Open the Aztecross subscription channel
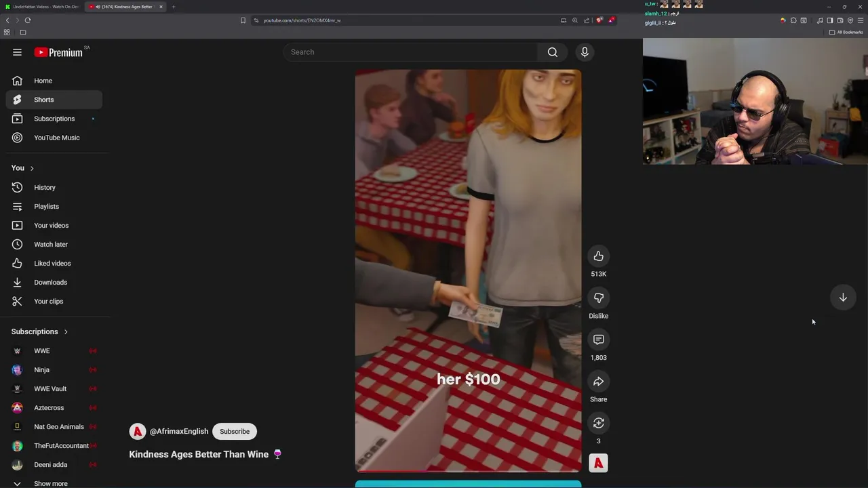The width and height of the screenshot is (868, 488). [x=54, y=408]
